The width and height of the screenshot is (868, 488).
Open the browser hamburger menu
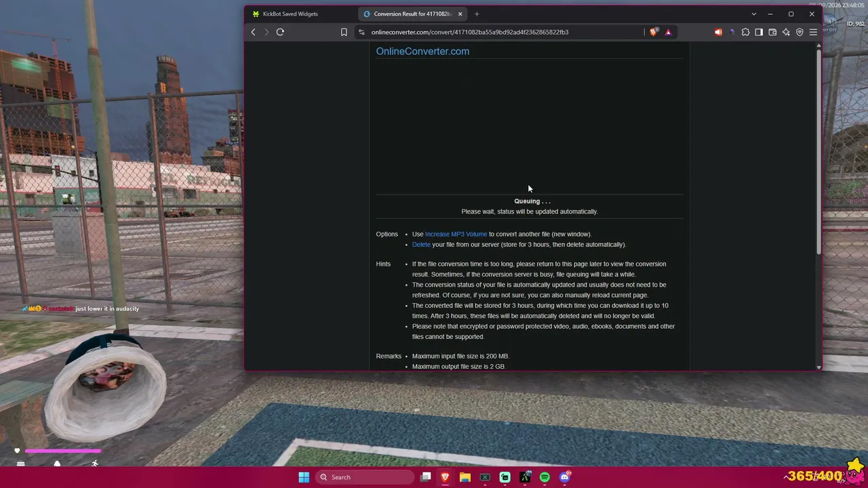[x=813, y=32]
